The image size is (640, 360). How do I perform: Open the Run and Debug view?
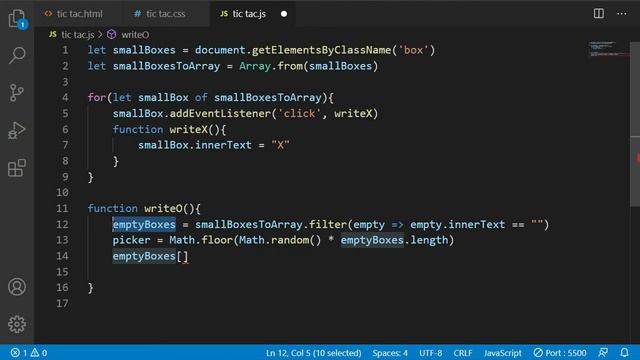[x=17, y=130]
